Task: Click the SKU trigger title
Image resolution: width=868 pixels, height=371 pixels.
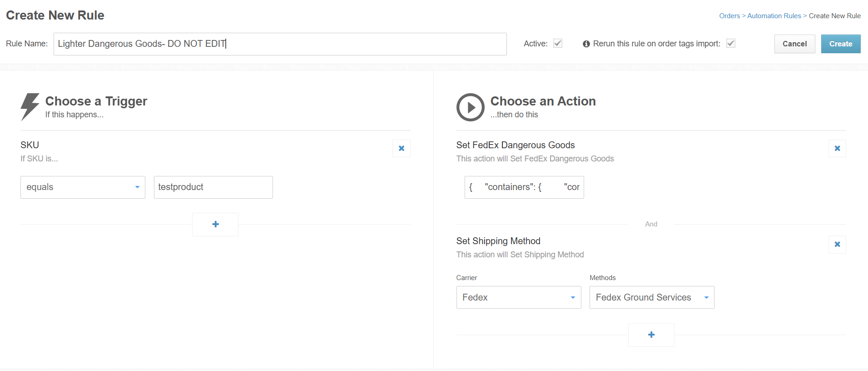Action: pyautogui.click(x=30, y=145)
